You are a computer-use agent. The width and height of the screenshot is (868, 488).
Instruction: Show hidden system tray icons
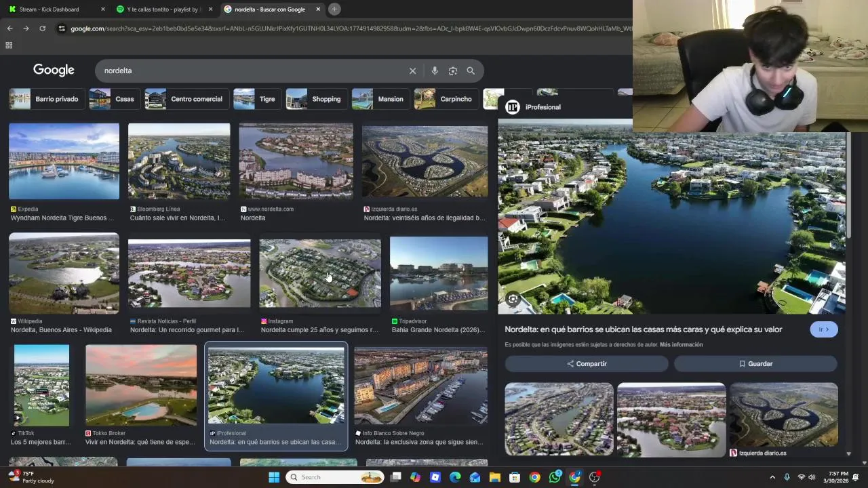tap(772, 477)
